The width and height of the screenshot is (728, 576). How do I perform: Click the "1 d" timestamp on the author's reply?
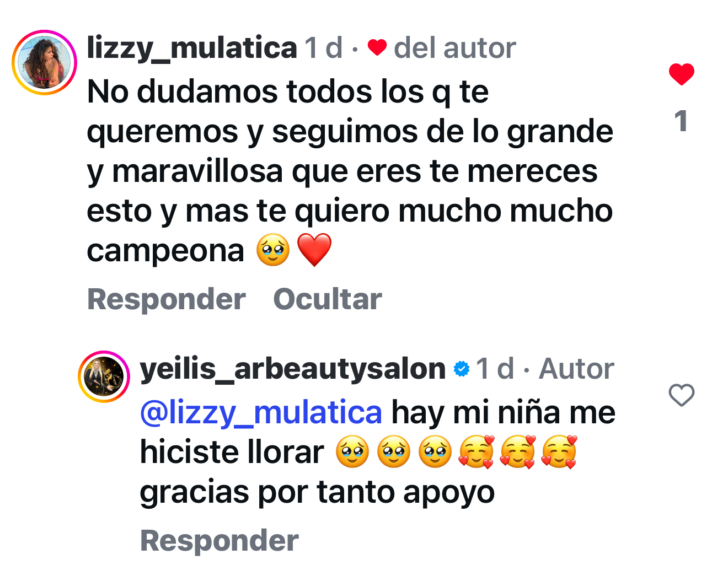(x=495, y=369)
